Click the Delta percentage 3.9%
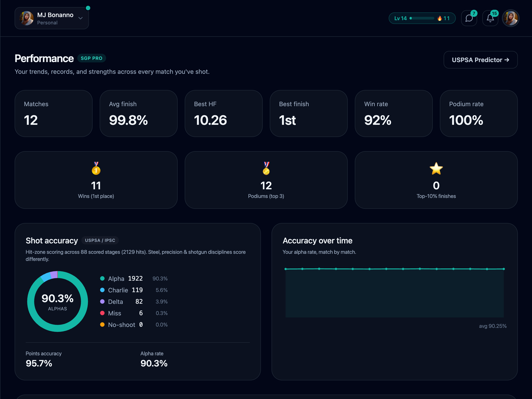532x399 pixels. pos(162,301)
